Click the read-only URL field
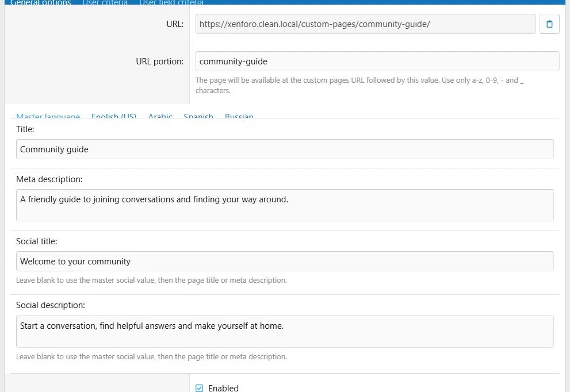The image size is (570, 392). click(365, 24)
